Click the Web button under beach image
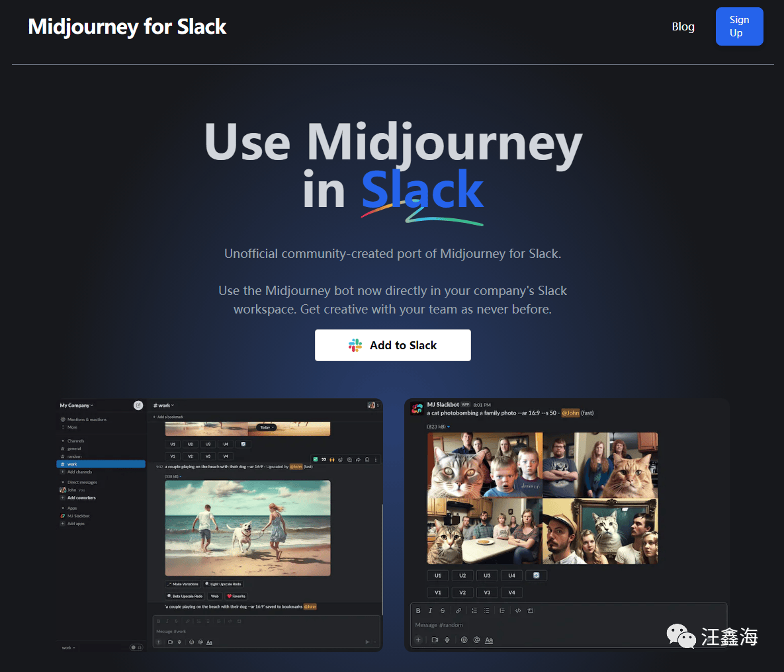Screen dimensions: 784x672 pyautogui.click(x=214, y=596)
